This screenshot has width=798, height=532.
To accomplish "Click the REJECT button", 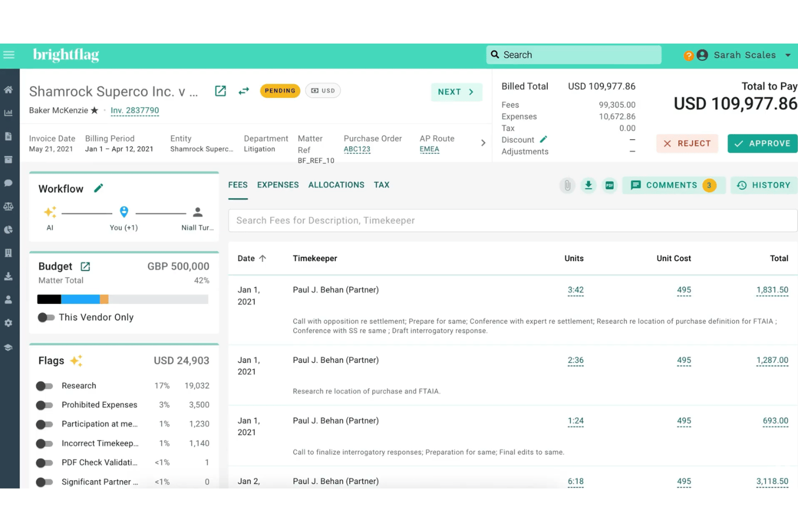I will tap(687, 143).
